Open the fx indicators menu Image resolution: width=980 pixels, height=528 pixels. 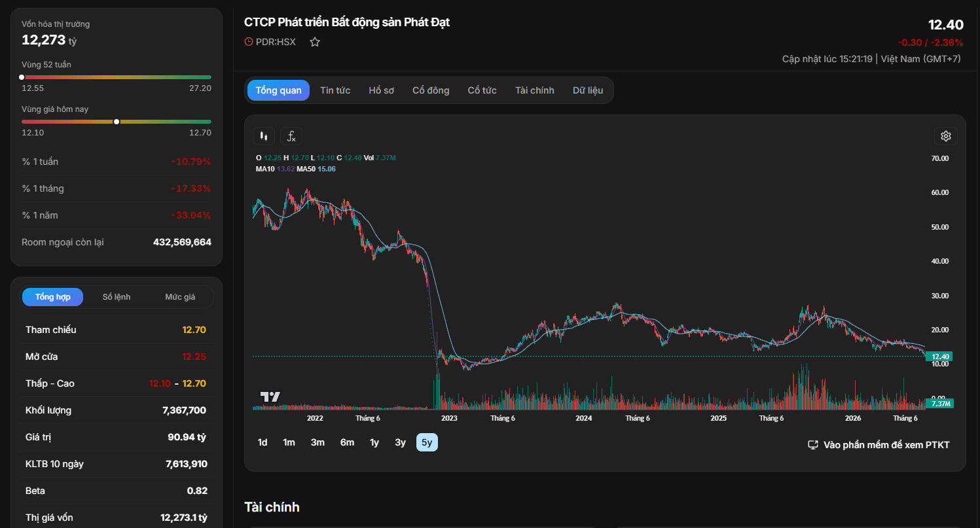coord(291,136)
